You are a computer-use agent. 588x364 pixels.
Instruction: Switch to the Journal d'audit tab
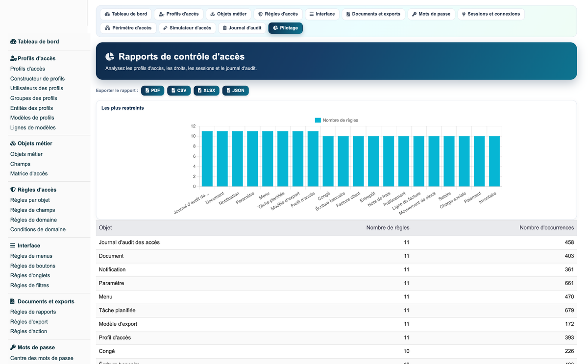(242, 28)
